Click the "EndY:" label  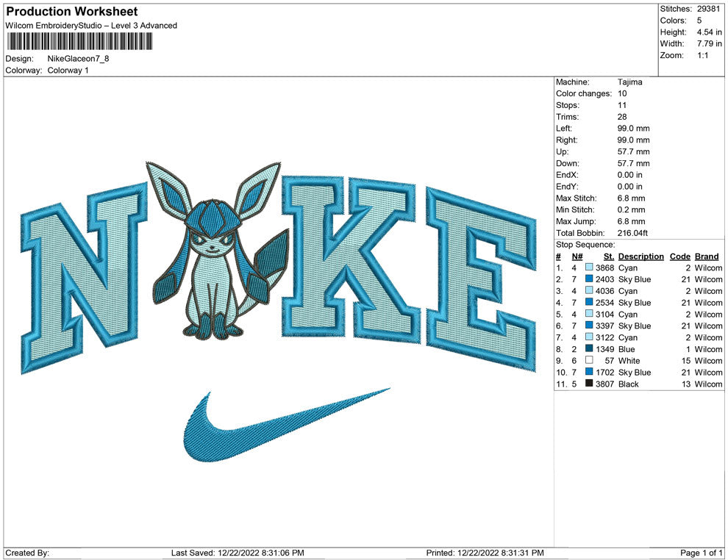(567, 187)
